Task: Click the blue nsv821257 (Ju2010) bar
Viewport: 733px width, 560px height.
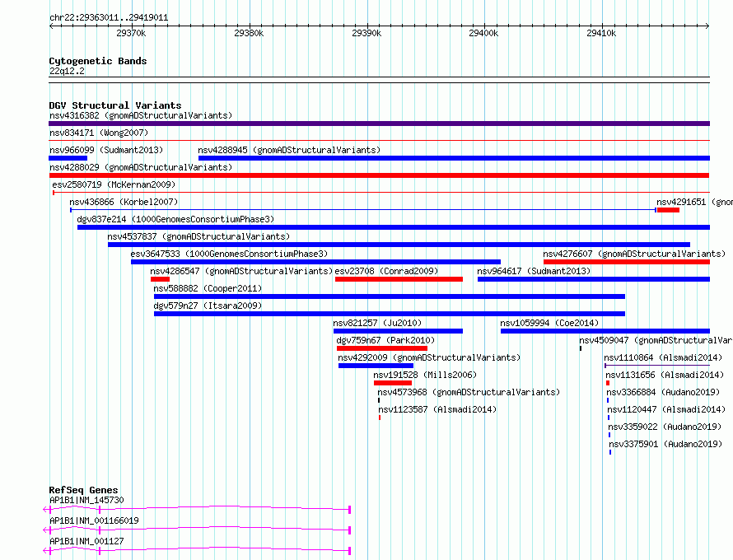Action: point(398,331)
